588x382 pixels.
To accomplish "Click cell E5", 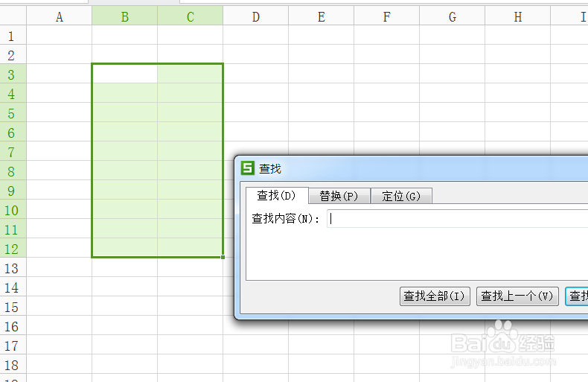I will coord(321,112).
